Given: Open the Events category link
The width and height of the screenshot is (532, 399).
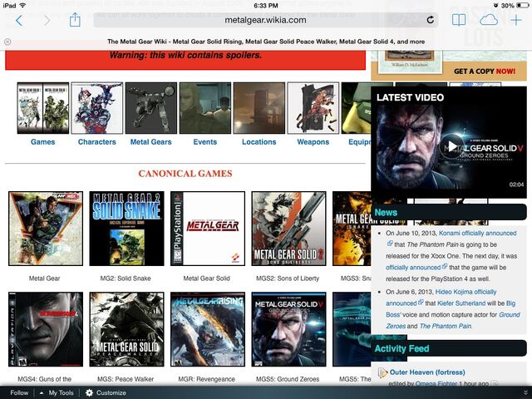Looking at the screenshot, I should coord(205,142).
